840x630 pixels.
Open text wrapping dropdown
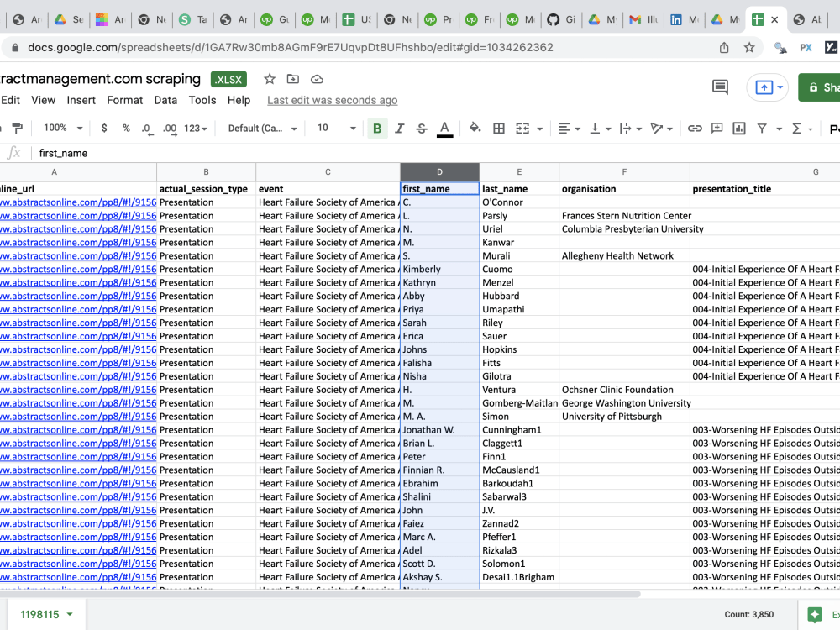pyautogui.click(x=631, y=129)
